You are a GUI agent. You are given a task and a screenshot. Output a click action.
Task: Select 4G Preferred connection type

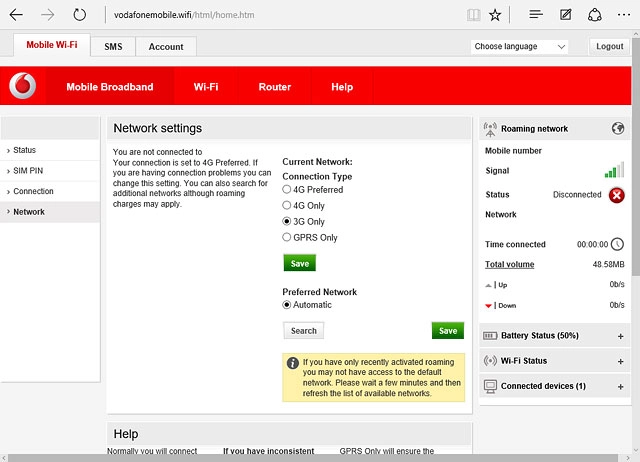[287, 189]
